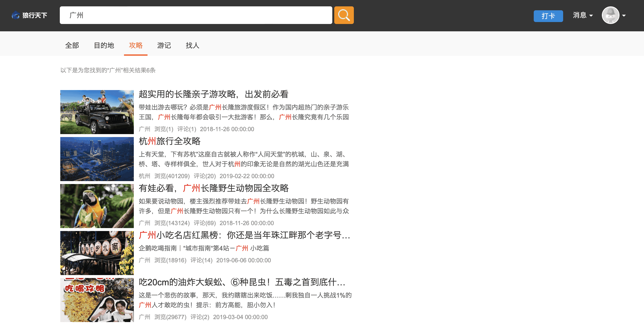Click the search input containing 广州

(x=196, y=15)
